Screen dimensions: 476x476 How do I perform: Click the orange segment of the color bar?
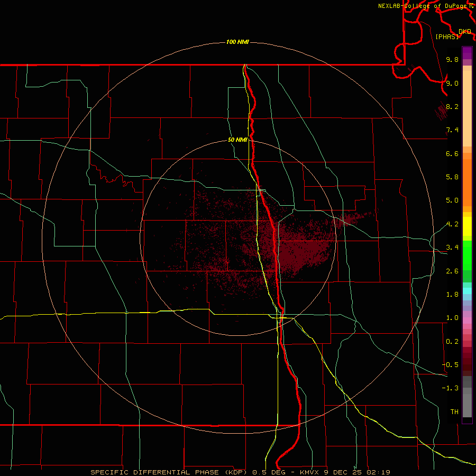coord(467,182)
